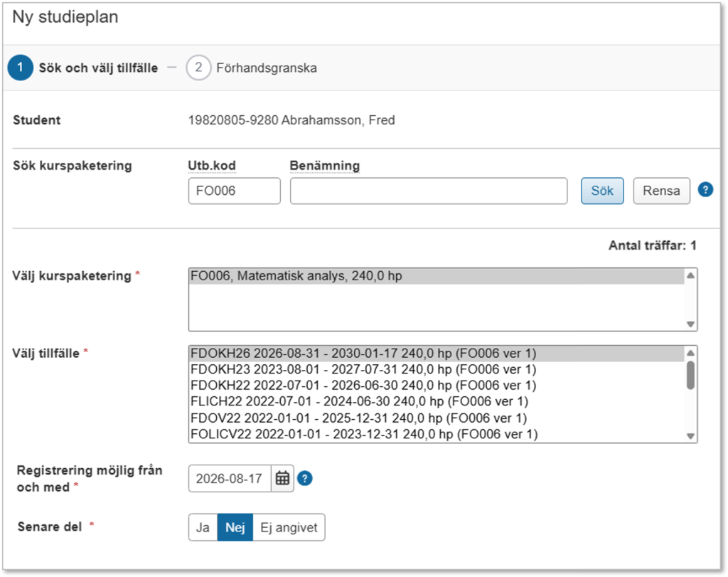Click the tillfälle list scrollbar thumb
The image size is (728, 577).
tap(690, 375)
